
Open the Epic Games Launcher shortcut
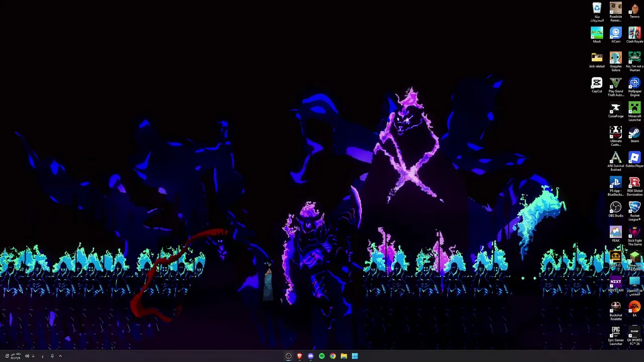coord(616,335)
